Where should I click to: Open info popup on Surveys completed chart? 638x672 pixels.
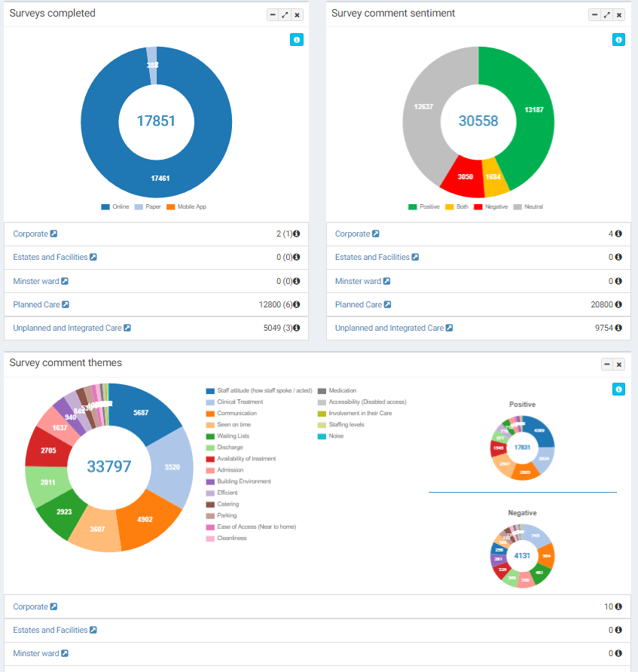296,39
